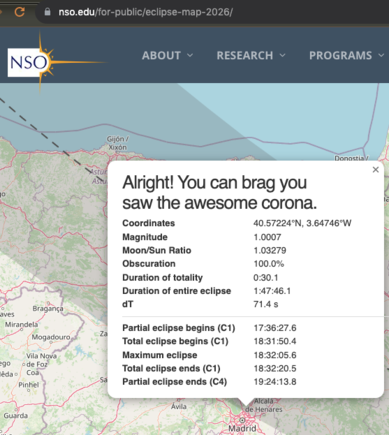Image resolution: width=389 pixels, height=435 pixels.
Task: Select the nso.edu address bar URL
Action: [x=145, y=12]
